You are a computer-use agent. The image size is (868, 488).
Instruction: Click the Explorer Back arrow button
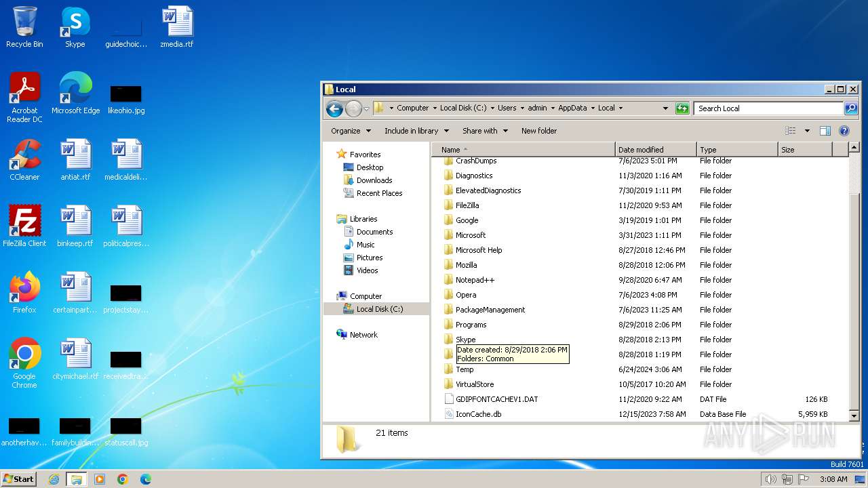(334, 108)
